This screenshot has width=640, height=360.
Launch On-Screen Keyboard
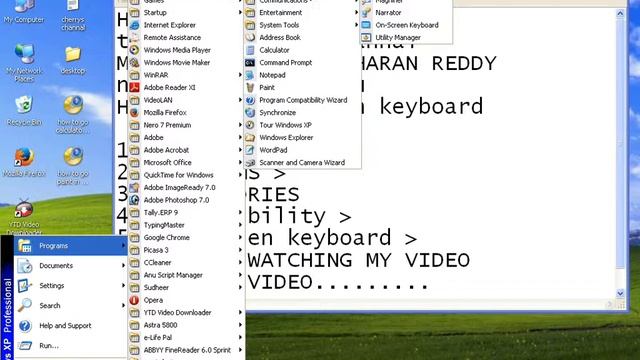406,25
